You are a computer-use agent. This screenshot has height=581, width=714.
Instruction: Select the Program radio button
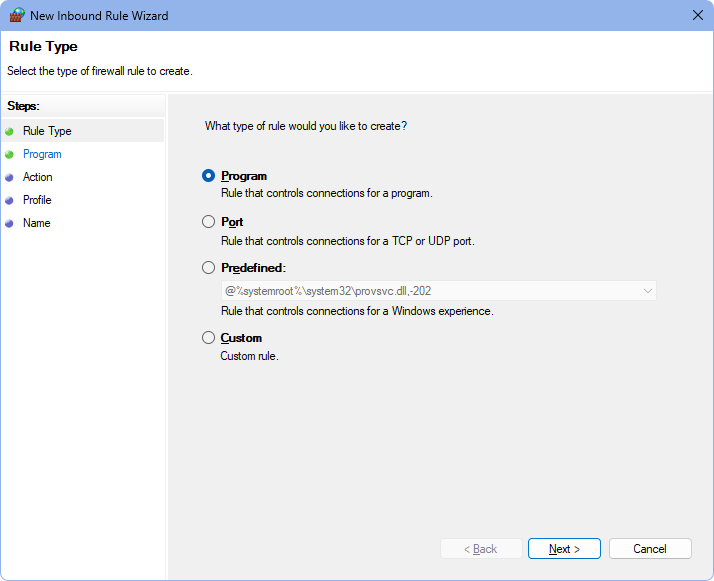pos(208,176)
